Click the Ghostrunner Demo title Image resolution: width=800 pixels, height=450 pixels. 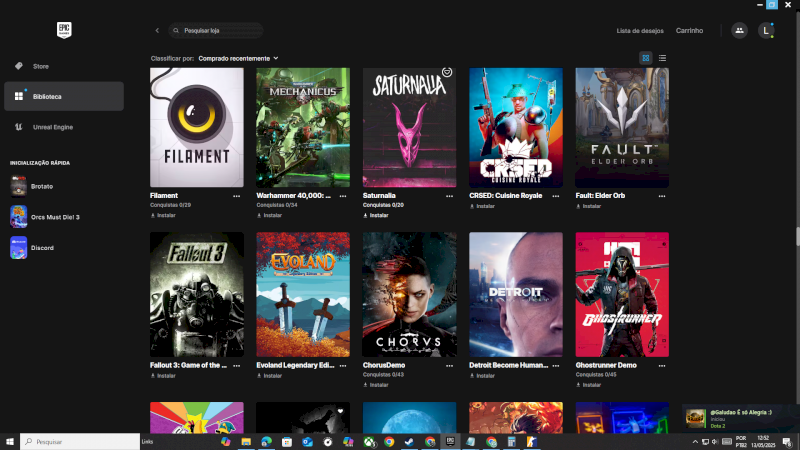point(606,365)
